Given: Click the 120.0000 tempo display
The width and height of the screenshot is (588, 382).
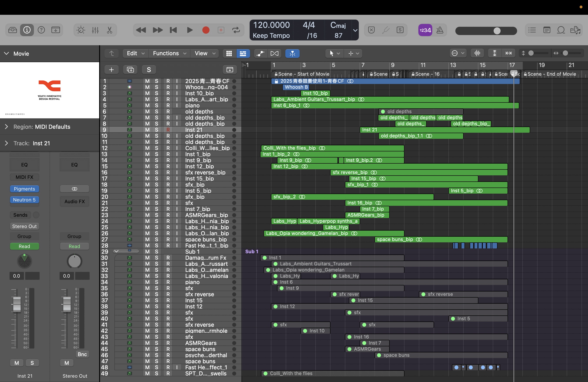Looking at the screenshot, I should tap(271, 25).
